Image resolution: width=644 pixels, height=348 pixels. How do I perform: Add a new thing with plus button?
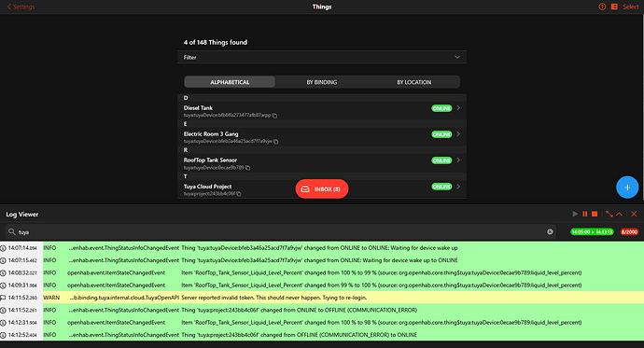tap(627, 188)
